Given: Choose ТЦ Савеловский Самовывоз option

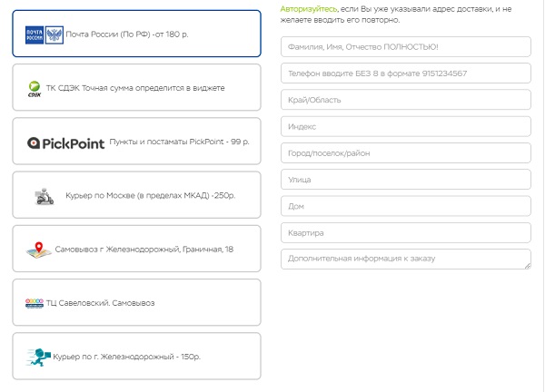Looking at the screenshot, I should (x=136, y=302).
